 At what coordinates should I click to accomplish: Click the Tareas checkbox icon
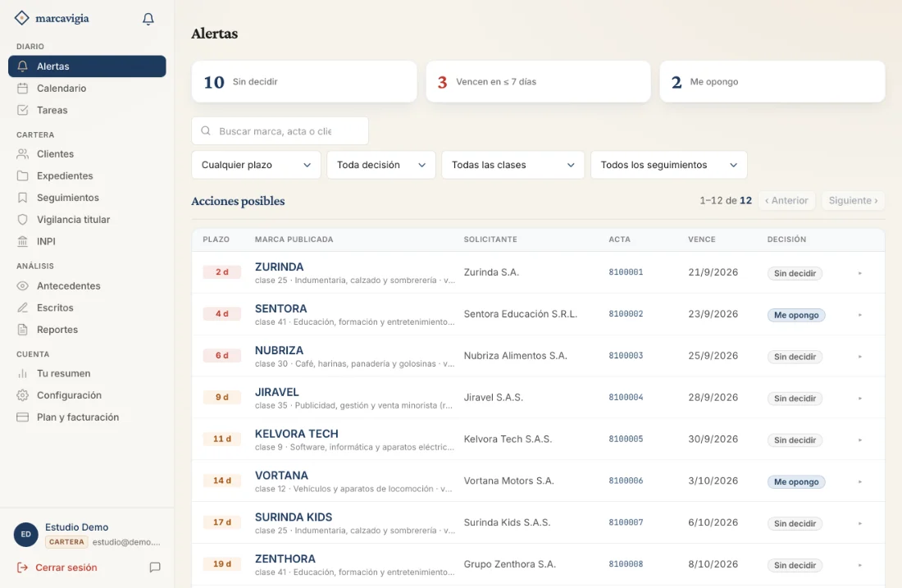tap(22, 110)
